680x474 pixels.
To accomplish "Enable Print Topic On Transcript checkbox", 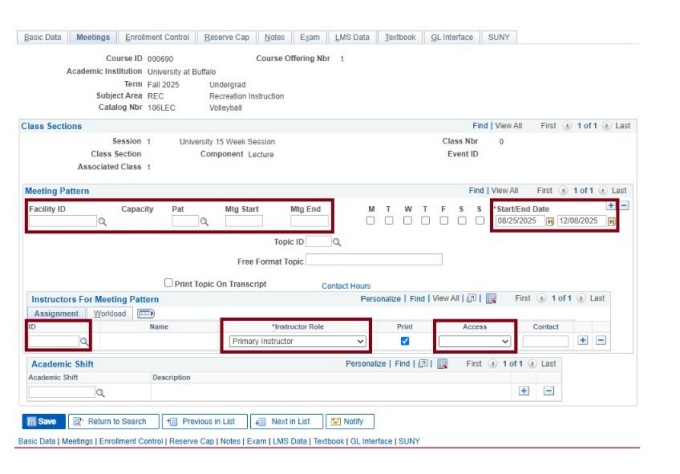I will (x=168, y=283).
